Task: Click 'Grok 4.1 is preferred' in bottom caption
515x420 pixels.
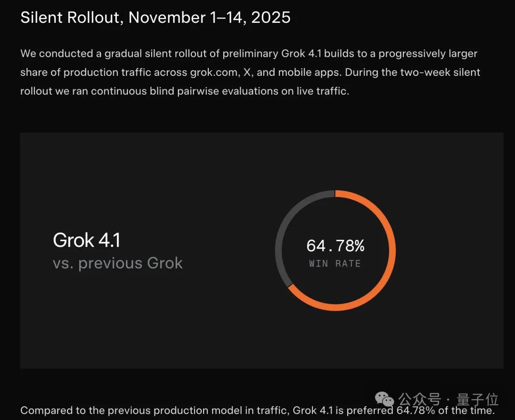Action: pos(343,410)
